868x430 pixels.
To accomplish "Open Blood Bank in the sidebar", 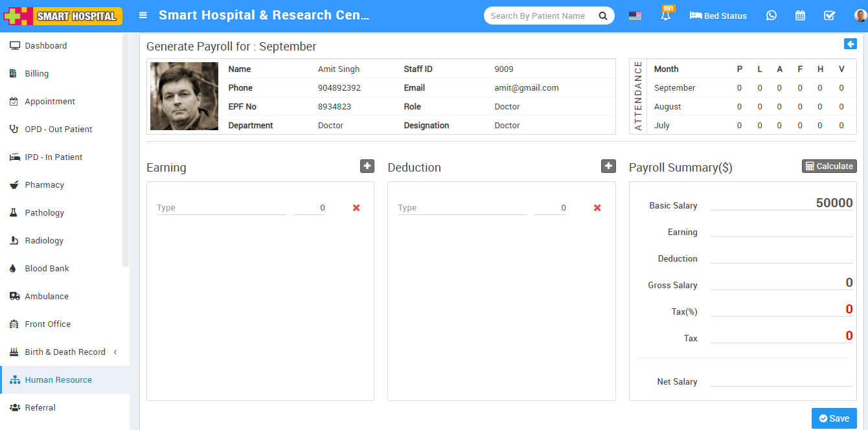I will (x=47, y=269).
